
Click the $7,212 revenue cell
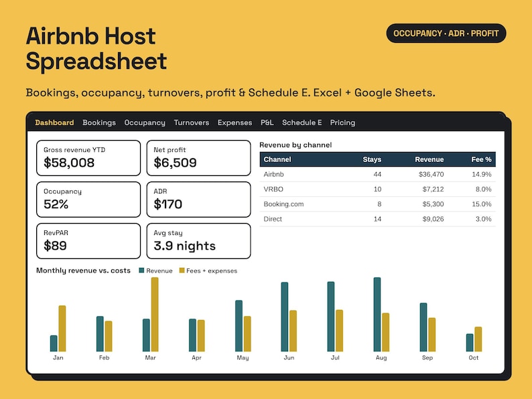(433, 189)
